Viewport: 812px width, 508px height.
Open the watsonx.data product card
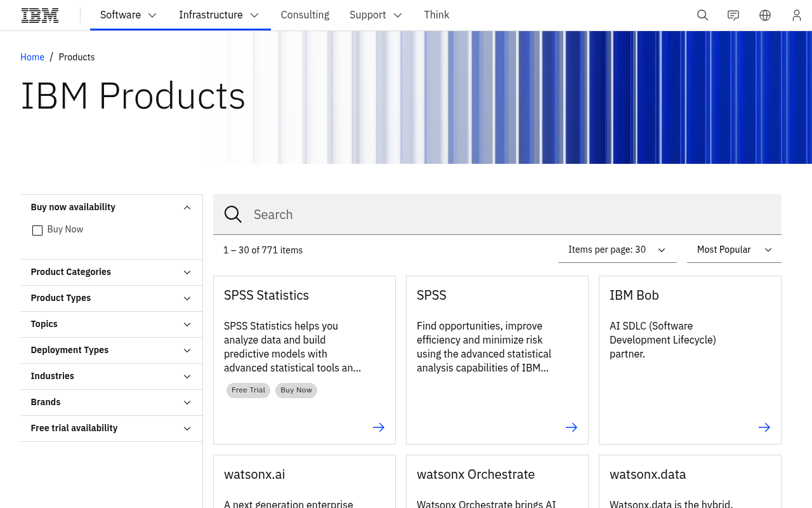pyautogui.click(x=690, y=481)
